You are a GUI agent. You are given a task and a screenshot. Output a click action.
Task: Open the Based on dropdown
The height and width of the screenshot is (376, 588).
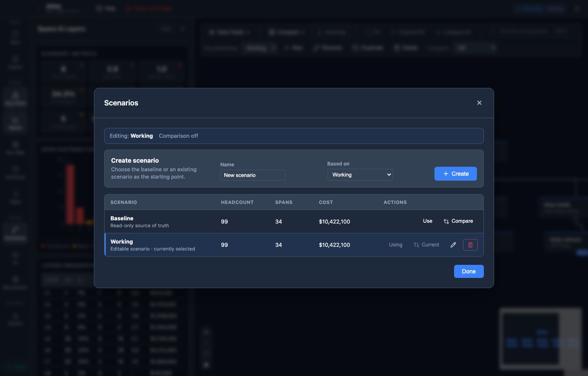click(x=360, y=175)
